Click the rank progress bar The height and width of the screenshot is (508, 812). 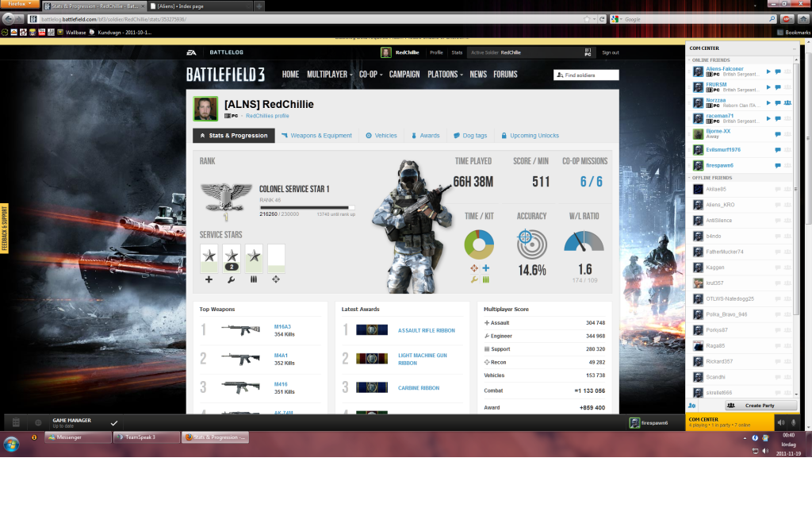click(307, 208)
